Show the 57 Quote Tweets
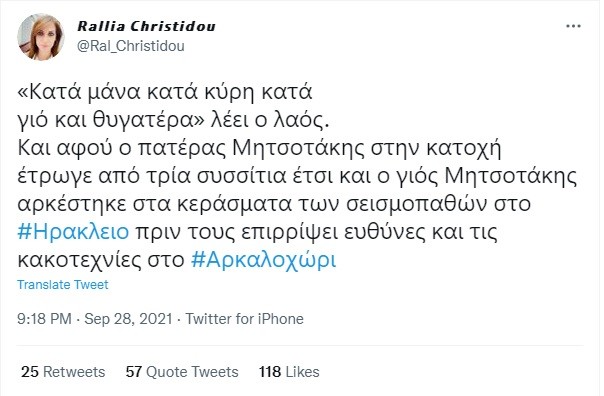Viewport: 604px width, 396px height. coord(182,372)
